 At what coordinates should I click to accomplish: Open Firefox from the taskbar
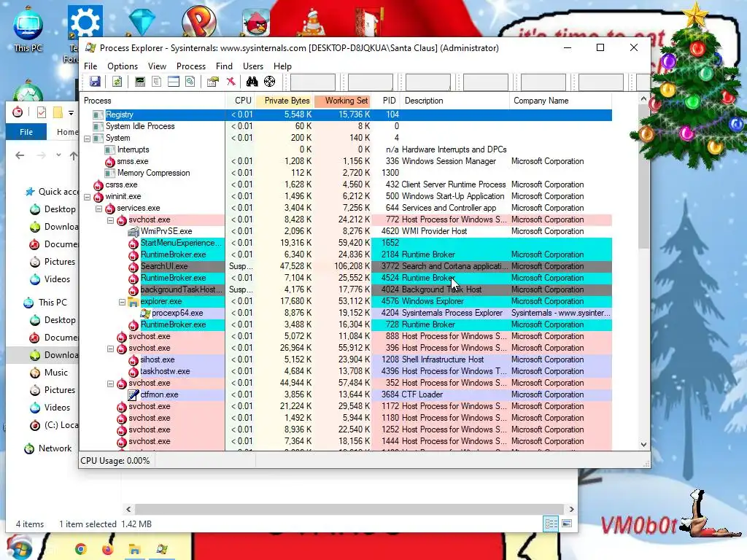108,549
